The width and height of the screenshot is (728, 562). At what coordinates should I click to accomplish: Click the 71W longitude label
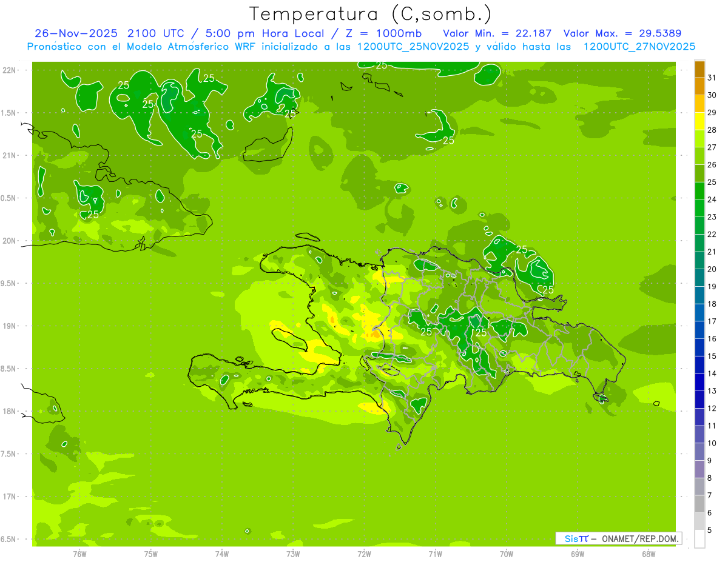[435, 554]
